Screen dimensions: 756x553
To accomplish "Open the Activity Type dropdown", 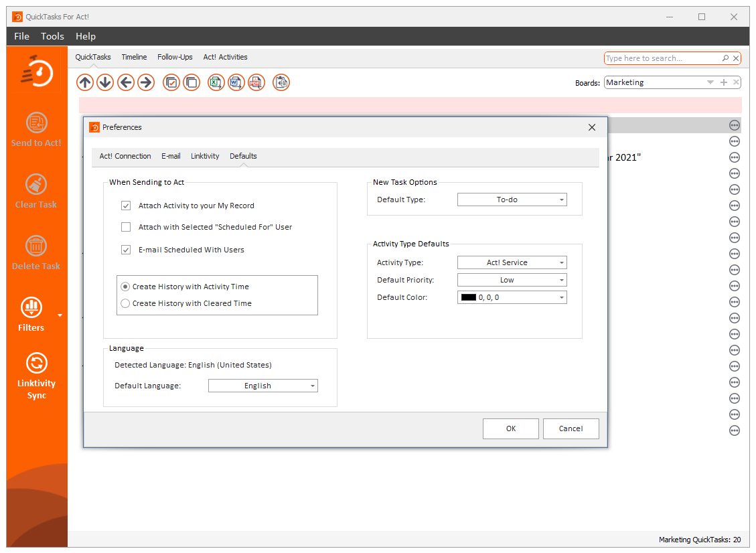I will [x=512, y=262].
